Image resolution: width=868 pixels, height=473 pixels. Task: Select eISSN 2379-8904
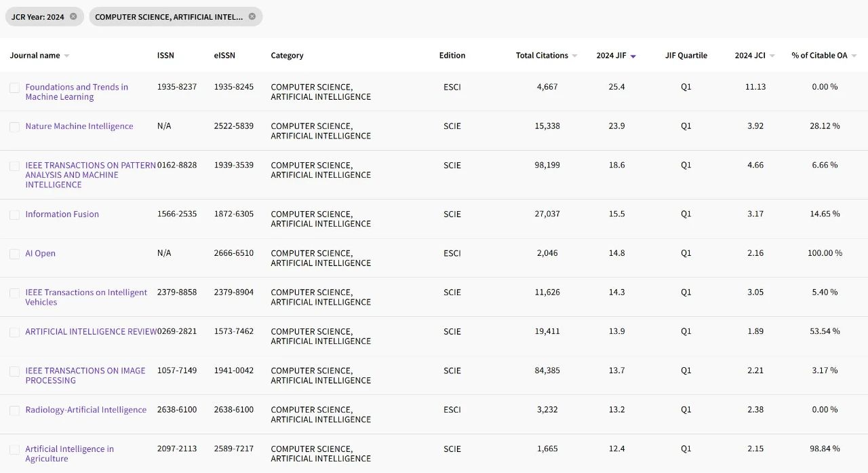coord(234,292)
